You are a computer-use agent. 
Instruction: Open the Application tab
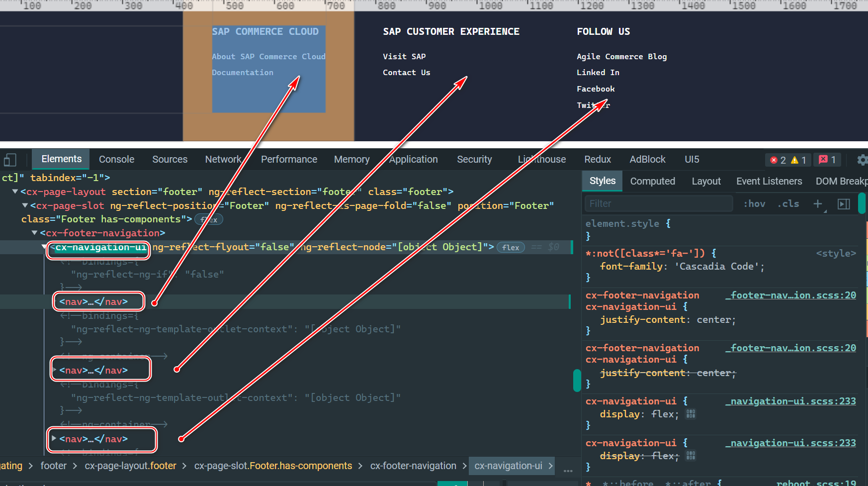pos(413,159)
